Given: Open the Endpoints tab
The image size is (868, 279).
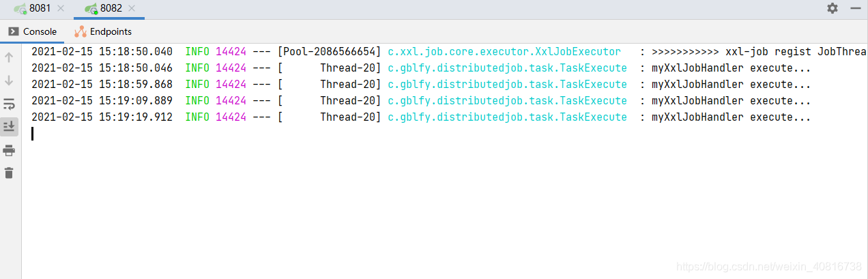Looking at the screenshot, I should point(103,31).
